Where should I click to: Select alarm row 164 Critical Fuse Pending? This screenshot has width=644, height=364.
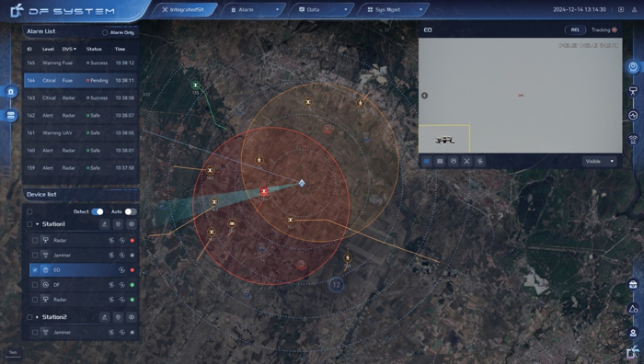(81, 81)
